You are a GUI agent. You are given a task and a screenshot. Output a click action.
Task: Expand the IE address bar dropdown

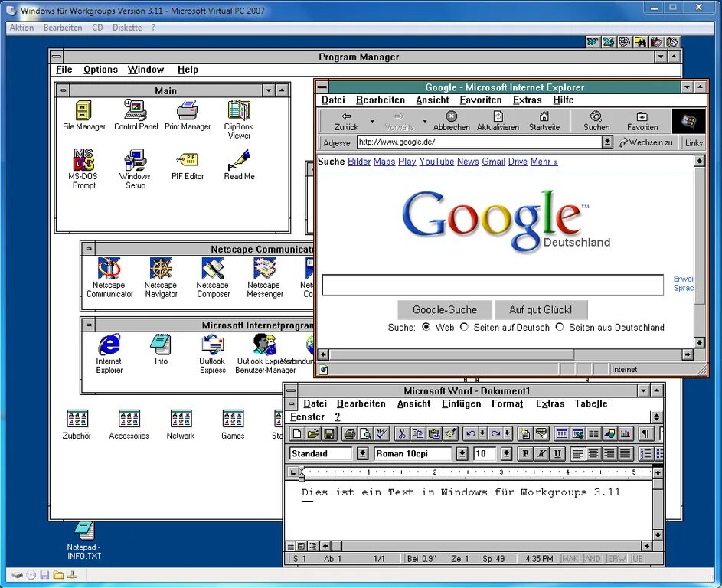click(608, 142)
